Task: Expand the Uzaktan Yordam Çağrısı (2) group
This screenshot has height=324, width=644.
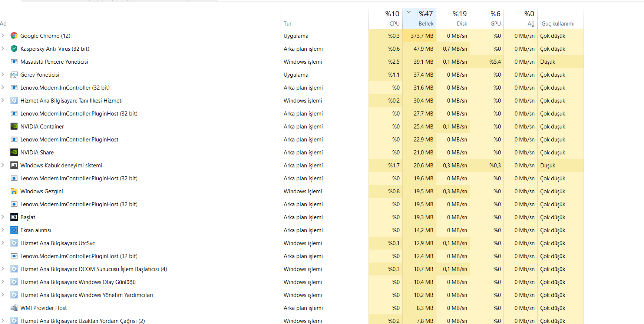Action: (3, 320)
